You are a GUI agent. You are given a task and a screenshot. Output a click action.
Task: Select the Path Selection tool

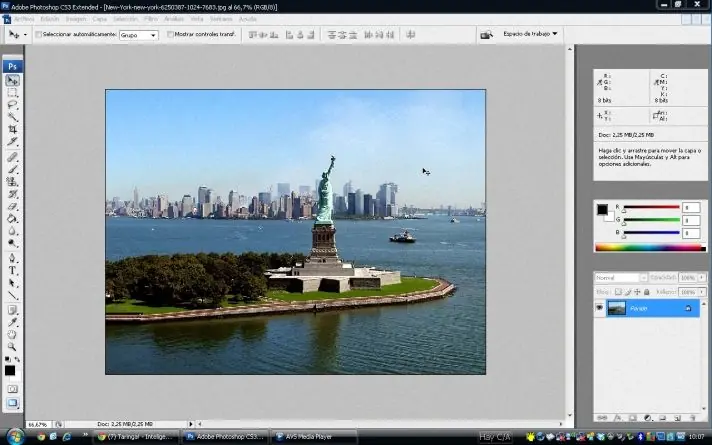(x=12, y=283)
